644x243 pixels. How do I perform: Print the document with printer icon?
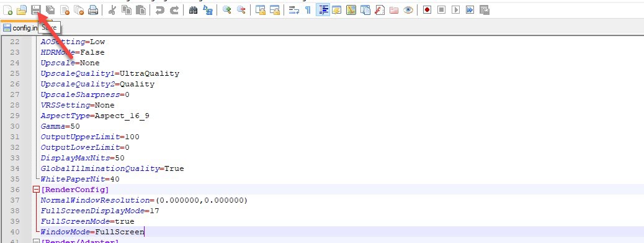[93, 11]
